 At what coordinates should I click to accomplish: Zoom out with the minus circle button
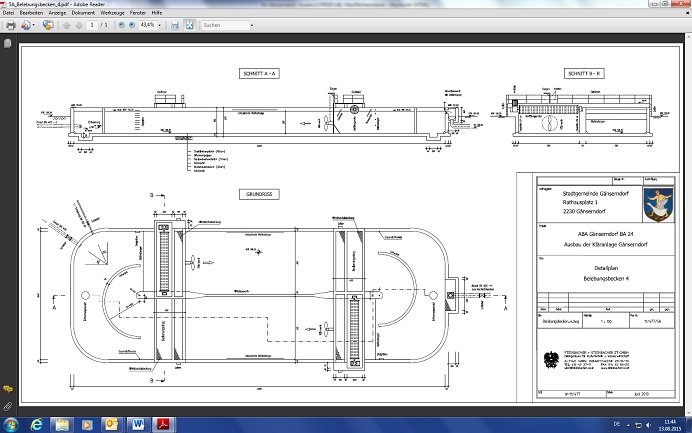tap(122, 25)
